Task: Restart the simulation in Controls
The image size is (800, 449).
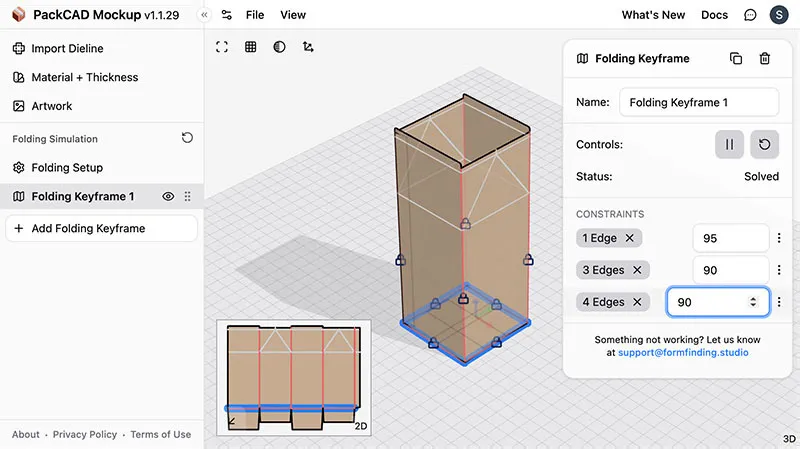Action: [x=764, y=144]
